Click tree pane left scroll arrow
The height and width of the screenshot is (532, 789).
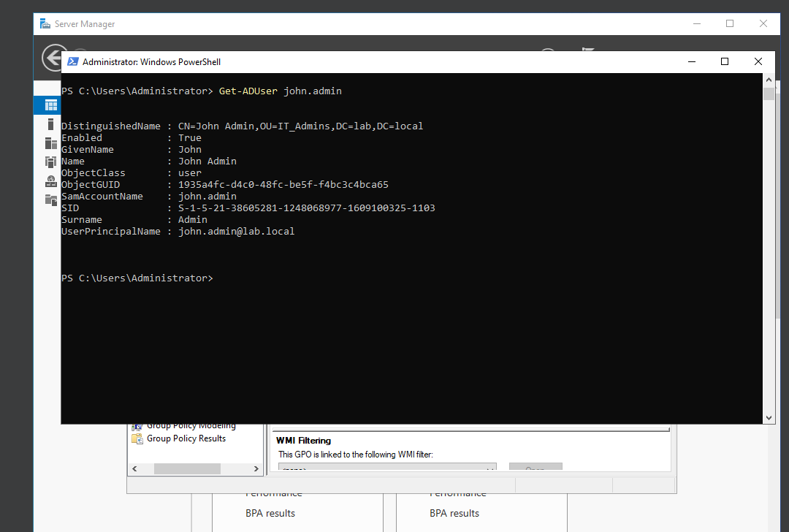click(134, 468)
